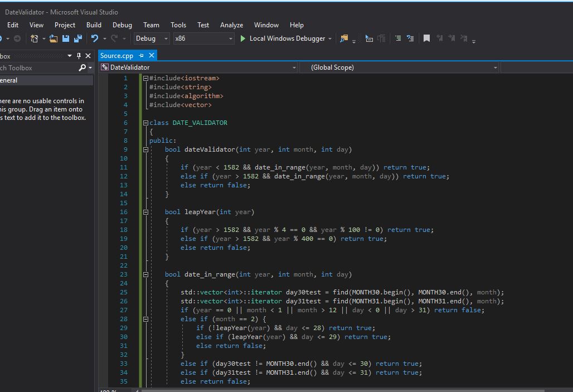Viewport: 573px width, 392px height.
Task: Open Find in Files
Action: [343, 38]
